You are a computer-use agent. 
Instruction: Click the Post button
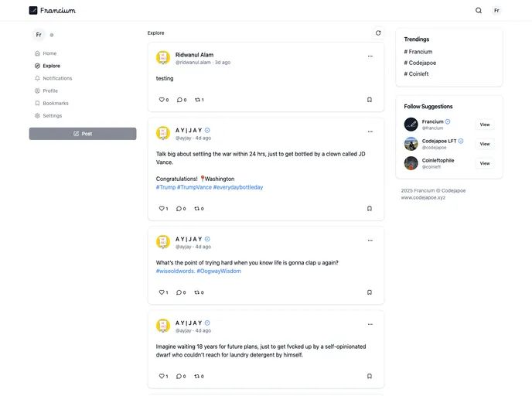[x=83, y=134]
